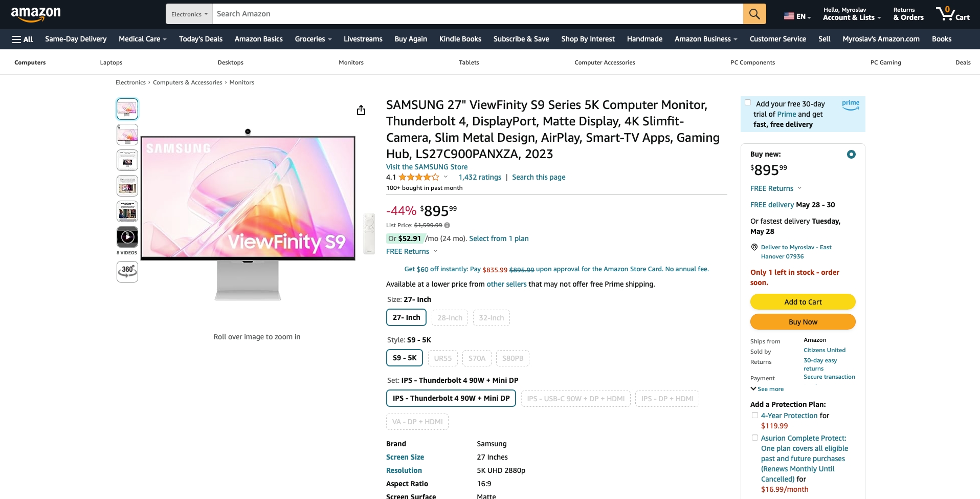
Task: Open the shopping cart icon
Action: pos(952,14)
